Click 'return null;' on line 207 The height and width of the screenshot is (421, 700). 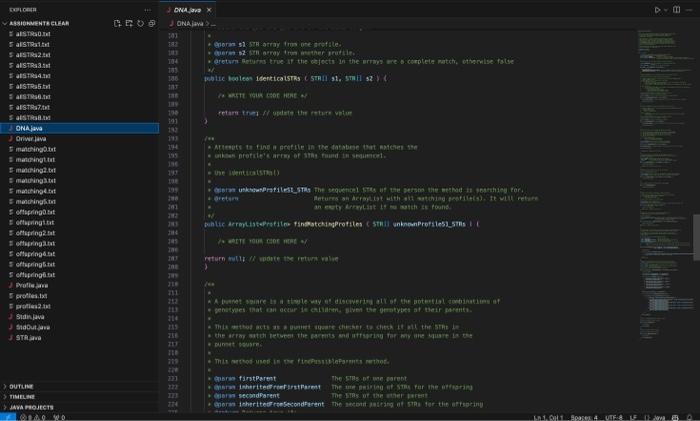point(225,258)
